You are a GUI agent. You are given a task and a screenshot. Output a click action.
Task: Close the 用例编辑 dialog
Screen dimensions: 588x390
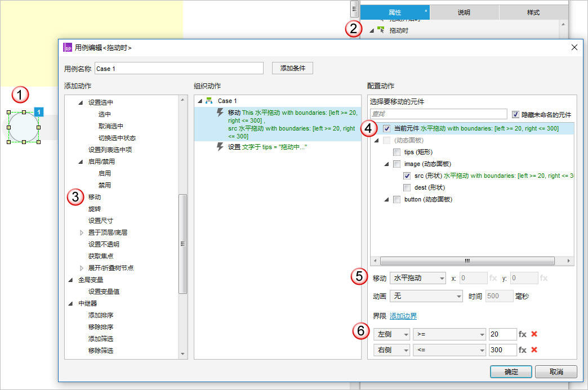(574, 47)
